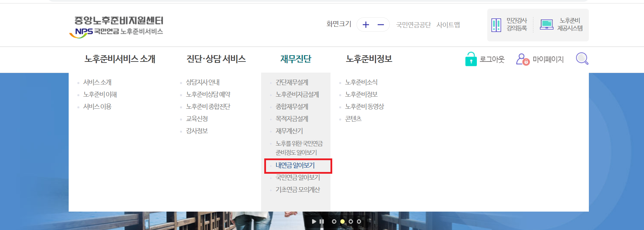The height and width of the screenshot is (230, 644).
Task: Open 종합재무설계 link
Action: (x=292, y=107)
